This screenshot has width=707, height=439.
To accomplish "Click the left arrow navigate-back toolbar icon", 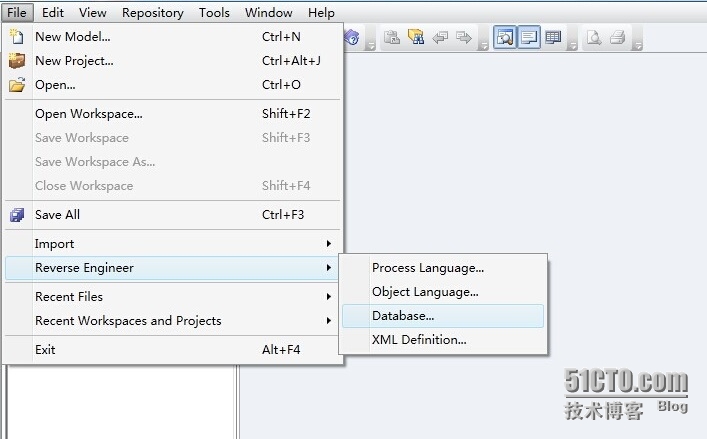I will coord(440,37).
